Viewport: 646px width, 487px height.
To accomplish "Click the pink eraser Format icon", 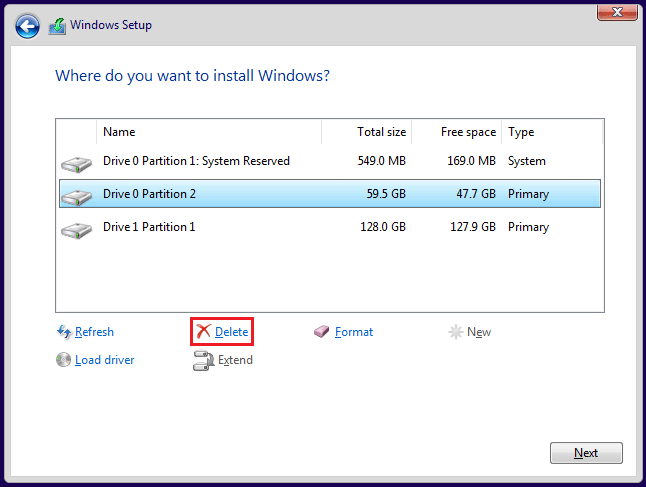I will pos(321,331).
